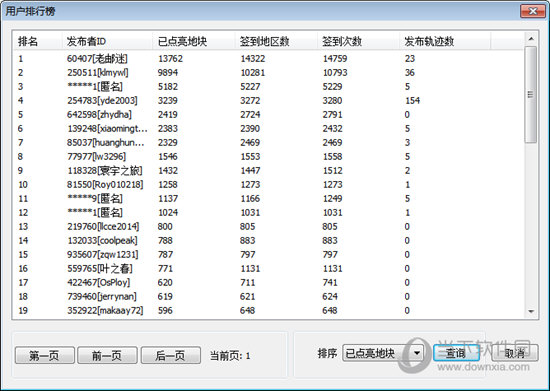550x391 pixels.
Task: Click the 已点亮地块 column header
Action: [194, 41]
